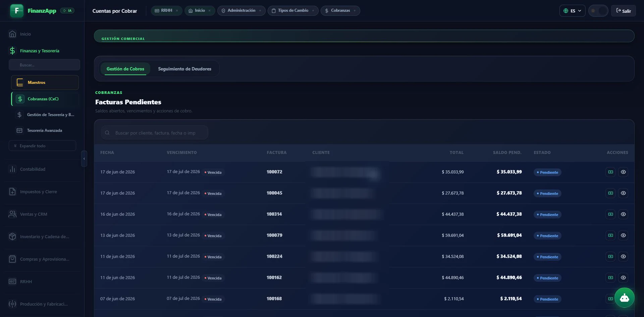Viewport: 644px width, 317px height.
Task: Open the ES language dropdown arrow
Action: pyautogui.click(x=580, y=11)
